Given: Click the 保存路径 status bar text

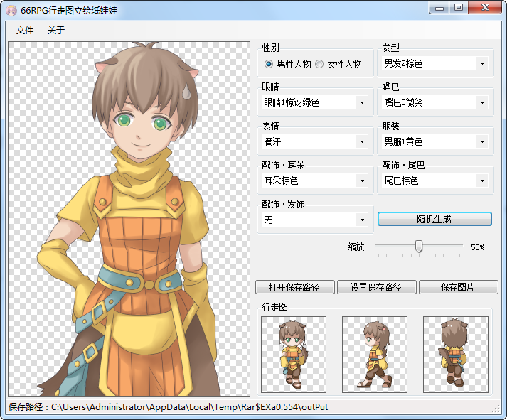Looking at the screenshot, I should click(x=168, y=407).
